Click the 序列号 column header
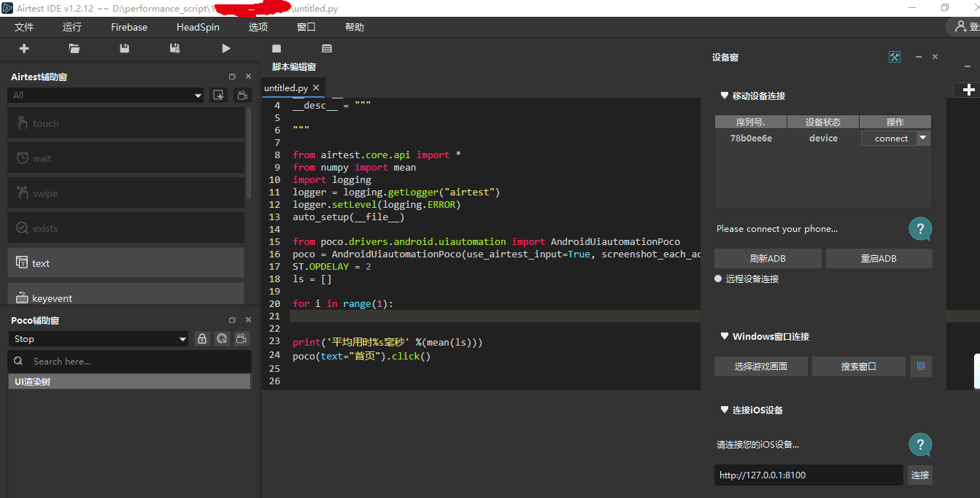Viewport: 980px width, 498px height. coord(750,122)
